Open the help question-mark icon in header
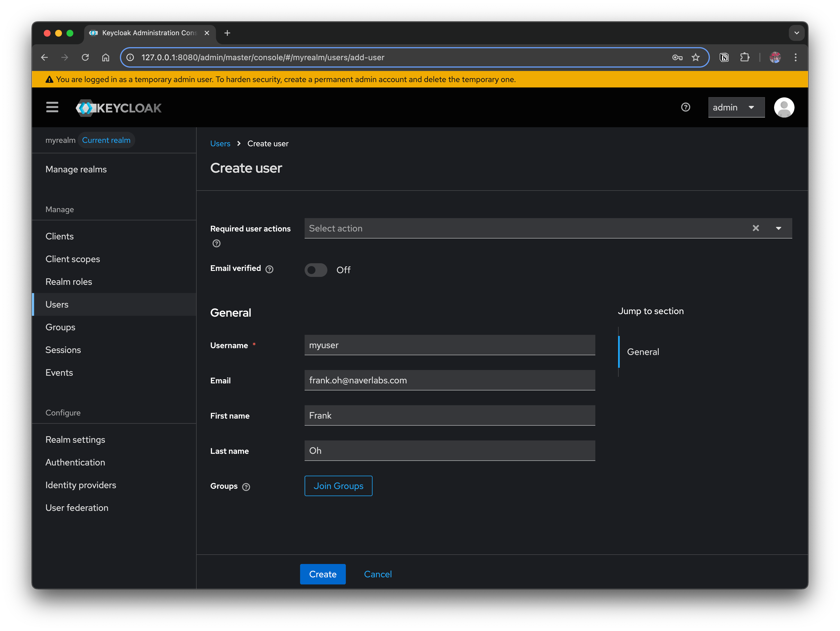Screen dimensions: 840x631 coord(685,107)
